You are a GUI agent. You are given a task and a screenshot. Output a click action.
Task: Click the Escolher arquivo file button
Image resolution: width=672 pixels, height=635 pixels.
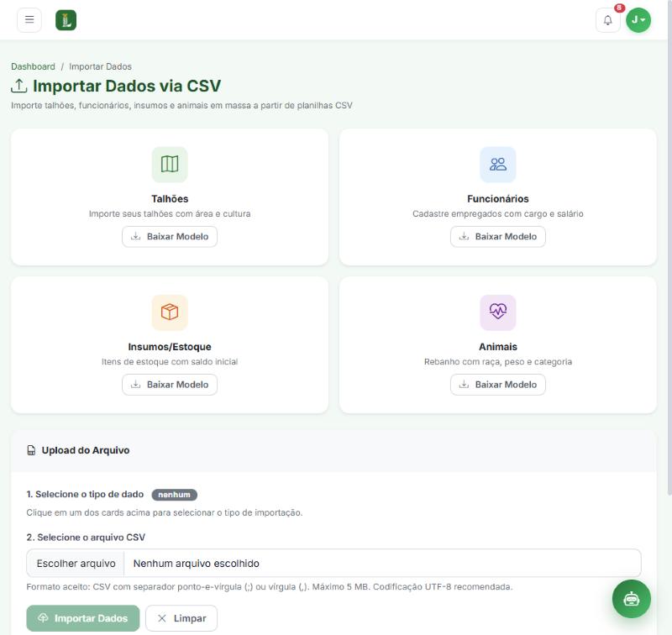point(76,564)
